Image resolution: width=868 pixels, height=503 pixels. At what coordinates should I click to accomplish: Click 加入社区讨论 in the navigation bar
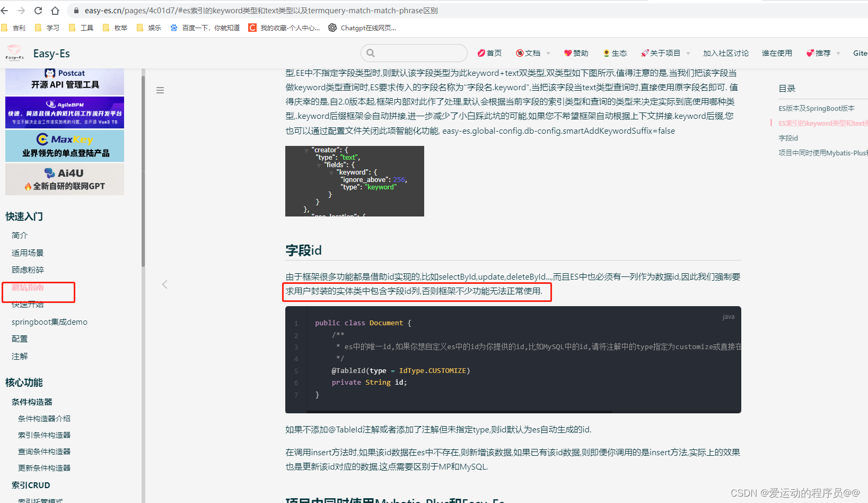click(726, 53)
